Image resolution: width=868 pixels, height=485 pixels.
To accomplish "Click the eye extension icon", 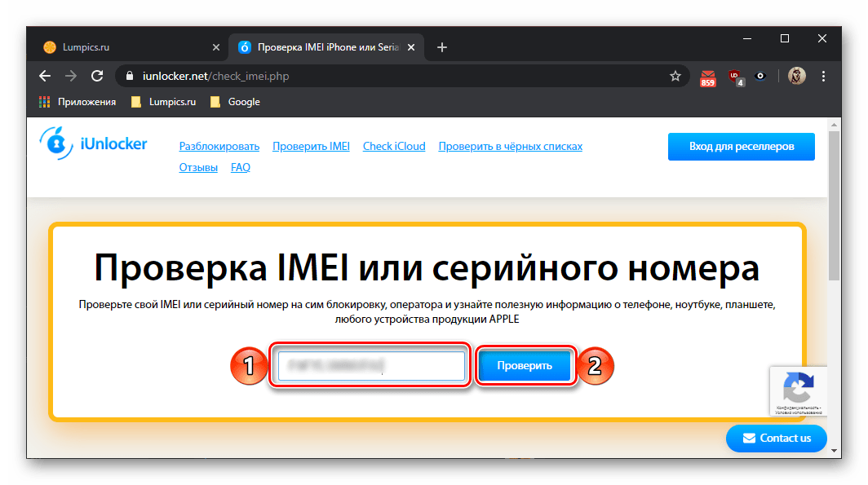I will click(x=760, y=77).
